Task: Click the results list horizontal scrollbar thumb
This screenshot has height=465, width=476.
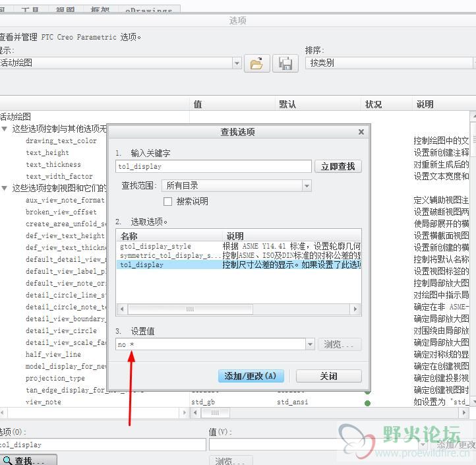Action: [191, 309]
